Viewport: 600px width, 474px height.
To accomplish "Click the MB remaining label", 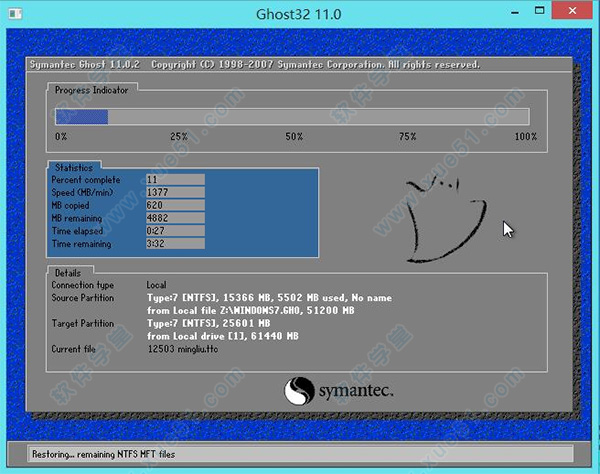I will click(x=77, y=218).
